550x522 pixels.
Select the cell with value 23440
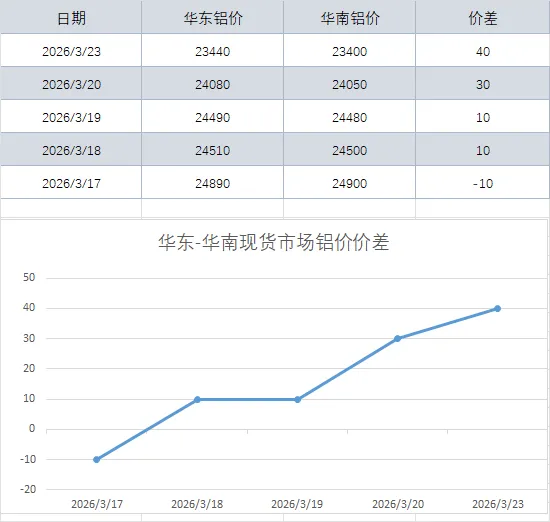tap(213, 51)
